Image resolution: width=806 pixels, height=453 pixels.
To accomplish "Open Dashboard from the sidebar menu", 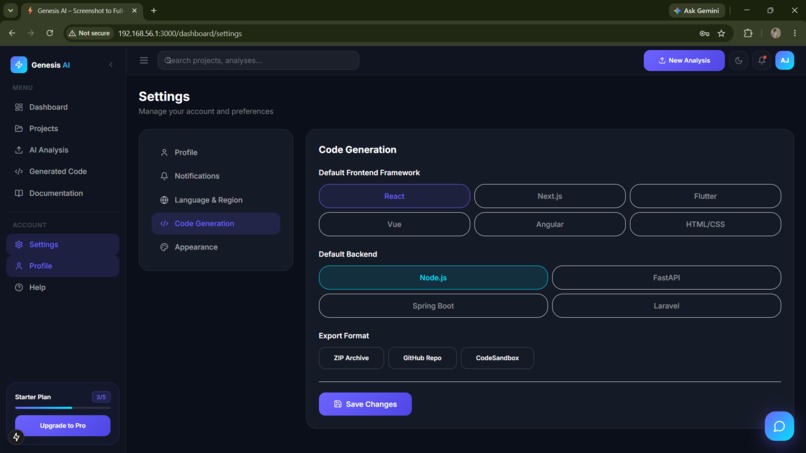I will [x=63, y=107].
